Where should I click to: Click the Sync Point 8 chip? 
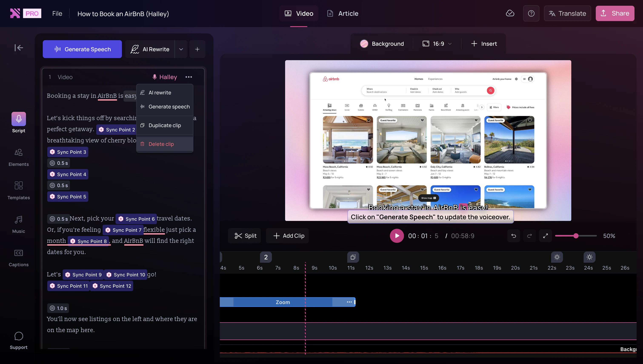coord(88,241)
